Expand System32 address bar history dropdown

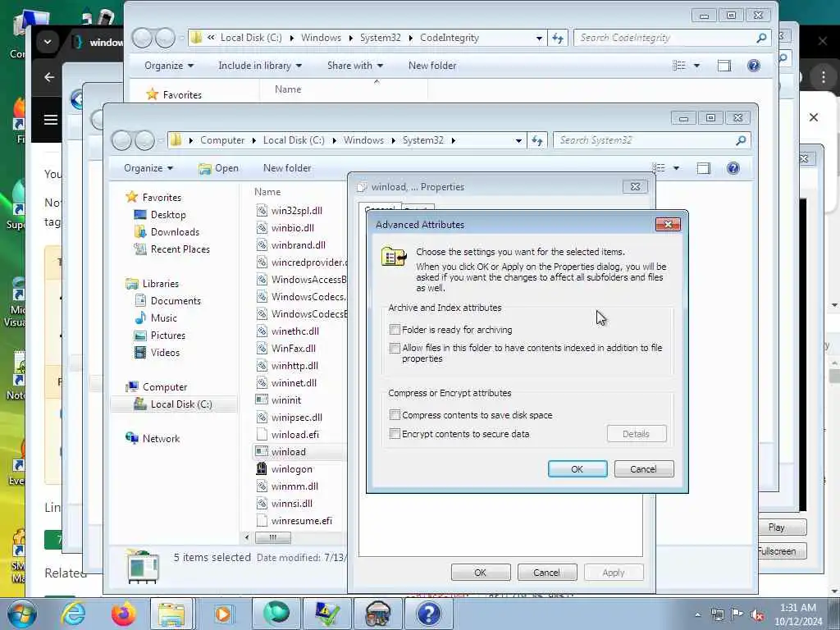pos(518,141)
